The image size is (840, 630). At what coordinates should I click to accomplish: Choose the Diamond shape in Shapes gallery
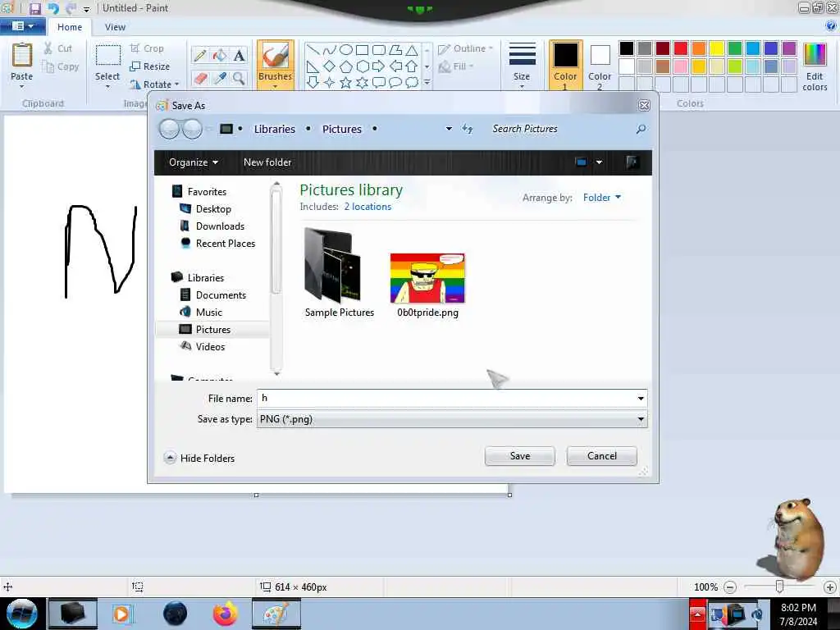330,66
